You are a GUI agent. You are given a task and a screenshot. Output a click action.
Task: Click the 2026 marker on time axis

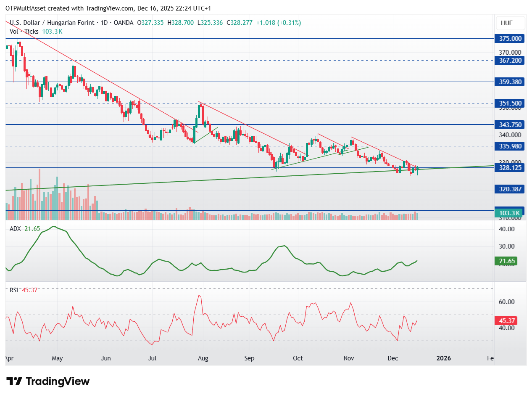(444, 358)
